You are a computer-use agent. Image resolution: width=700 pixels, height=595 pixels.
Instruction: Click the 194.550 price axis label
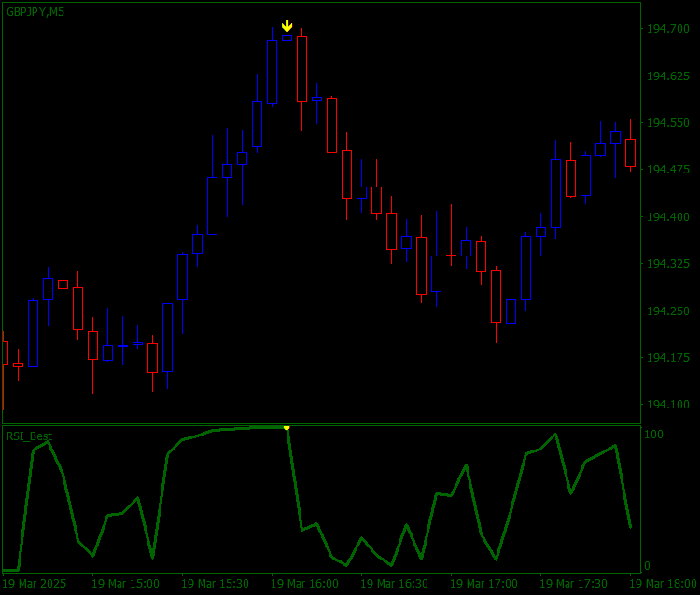(x=668, y=123)
